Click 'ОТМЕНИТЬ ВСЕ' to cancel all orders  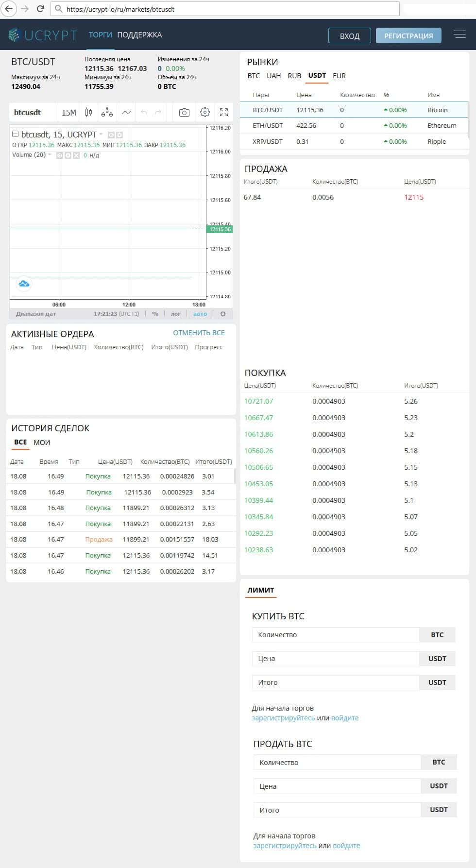coord(199,333)
